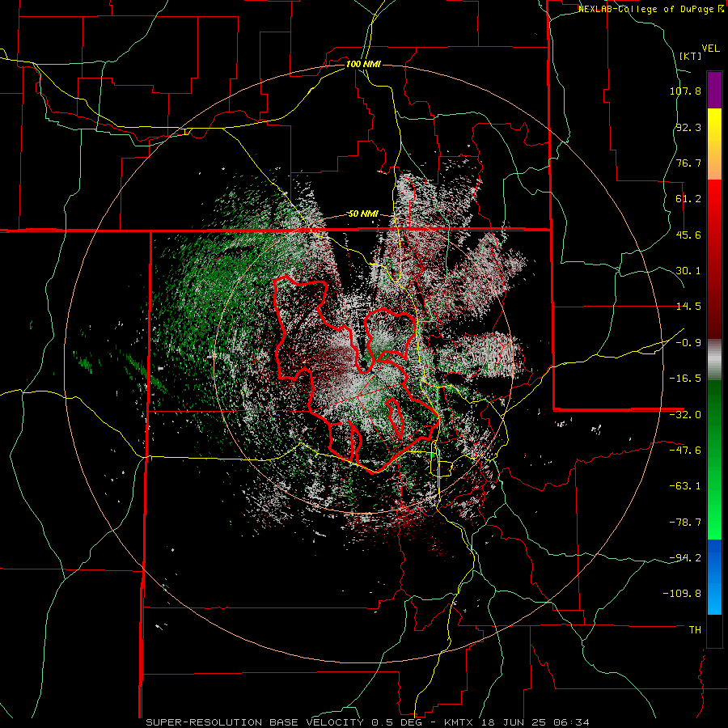Click the yellow segment of velocity color bar

[x=714, y=144]
